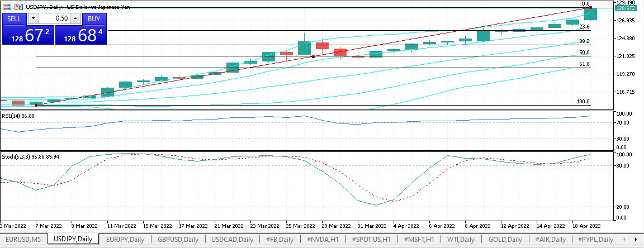The width and height of the screenshot is (644, 248).
Task: Switch to the #MSFT,H1 tab
Action: [419, 240]
